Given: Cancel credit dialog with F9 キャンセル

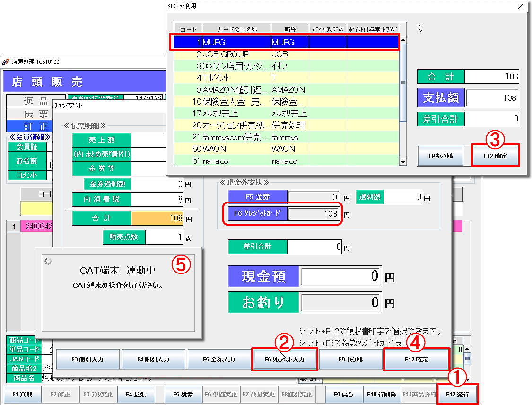Looking at the screenshot, I should click(440, 156).
